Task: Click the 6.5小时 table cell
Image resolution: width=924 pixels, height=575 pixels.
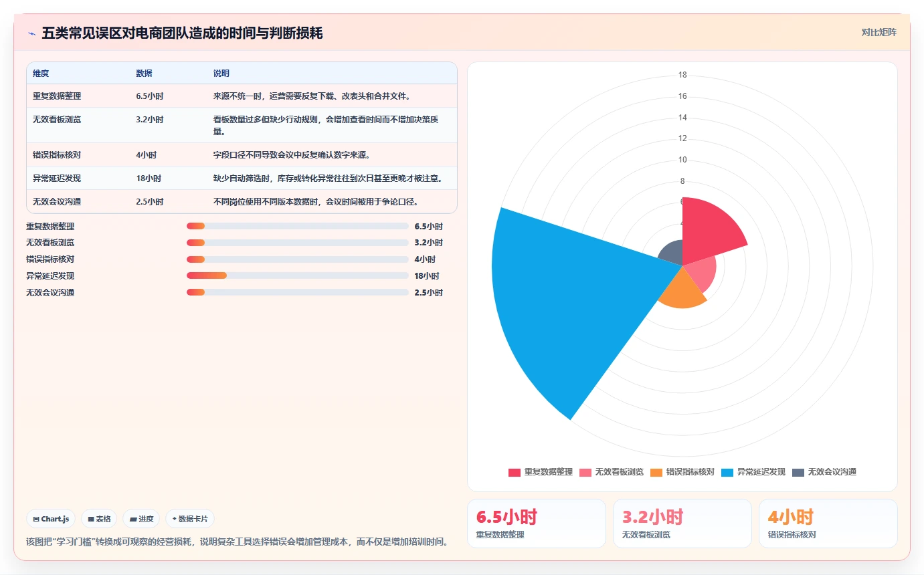Action: click(x=150, y=96)
